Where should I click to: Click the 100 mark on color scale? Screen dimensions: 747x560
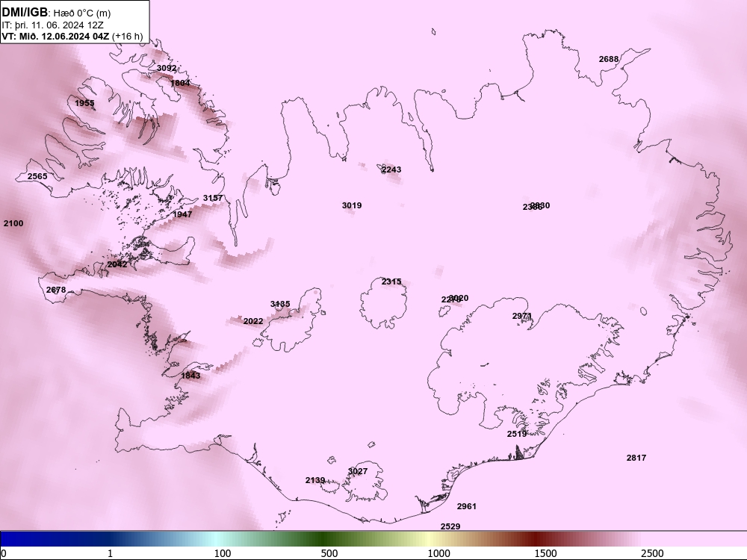[223, 553]
